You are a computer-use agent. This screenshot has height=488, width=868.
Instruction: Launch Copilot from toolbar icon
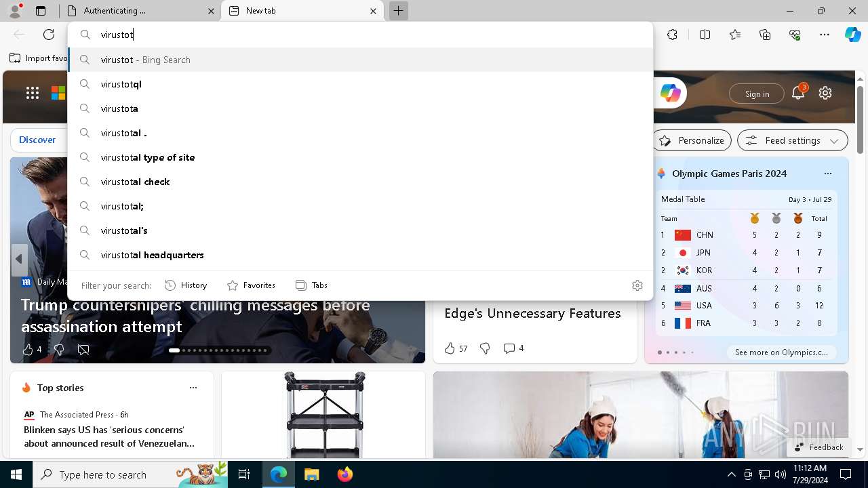[x=852, y=35]
